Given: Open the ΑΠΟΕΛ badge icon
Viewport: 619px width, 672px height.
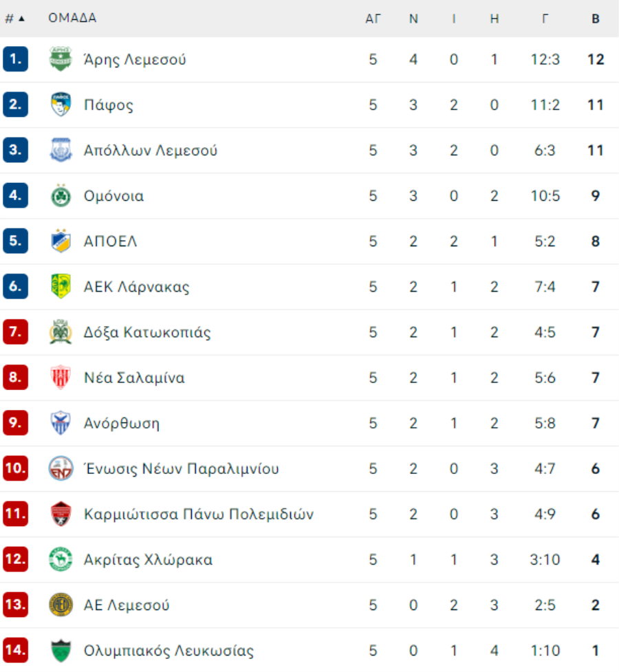Looking at the screenshot, I should (x=61, y=241).
